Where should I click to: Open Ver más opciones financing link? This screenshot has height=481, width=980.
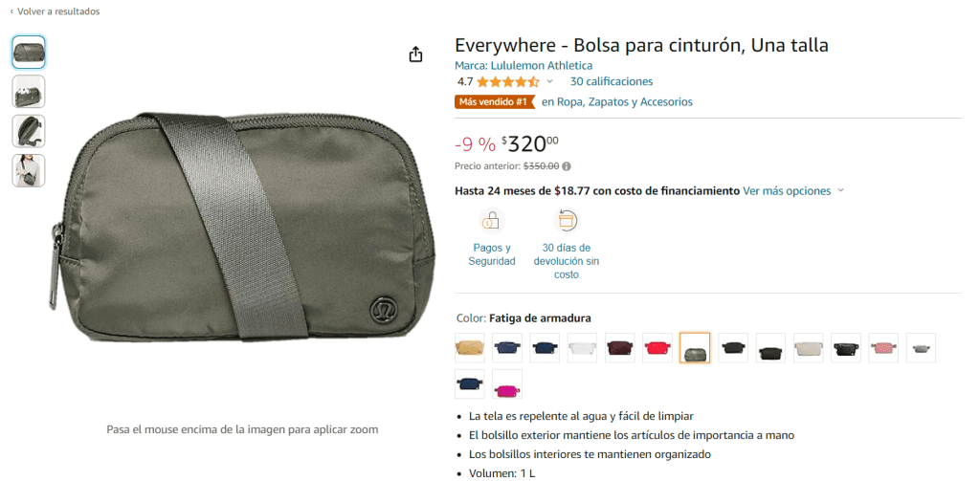point(787,190)
